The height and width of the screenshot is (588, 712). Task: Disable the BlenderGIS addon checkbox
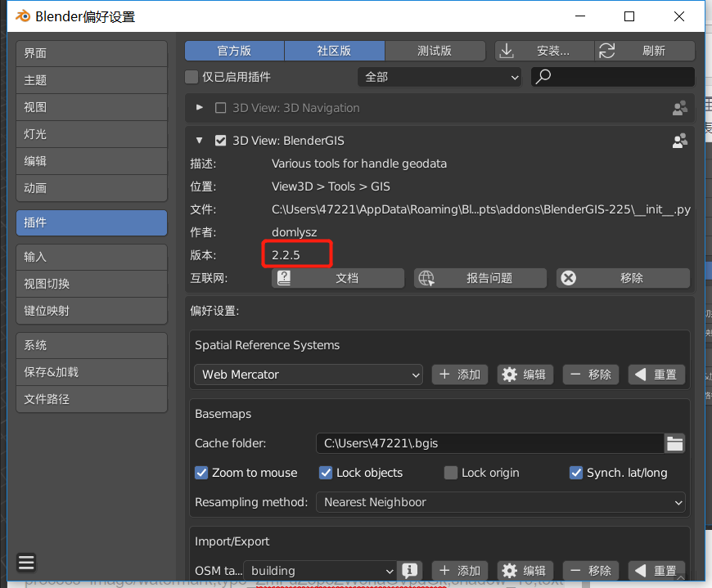point(221,141)
